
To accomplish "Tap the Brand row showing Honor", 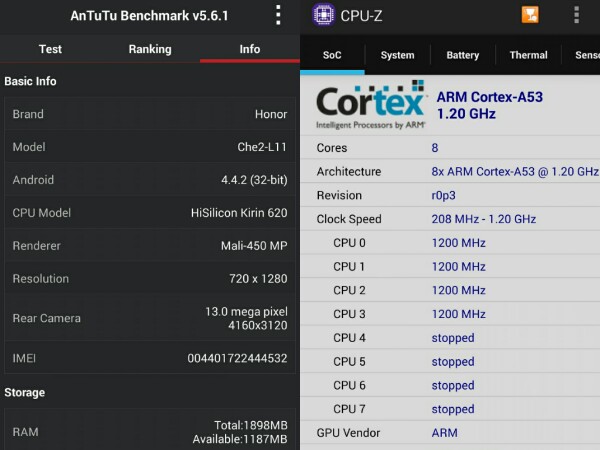I will tap(150, 114).
